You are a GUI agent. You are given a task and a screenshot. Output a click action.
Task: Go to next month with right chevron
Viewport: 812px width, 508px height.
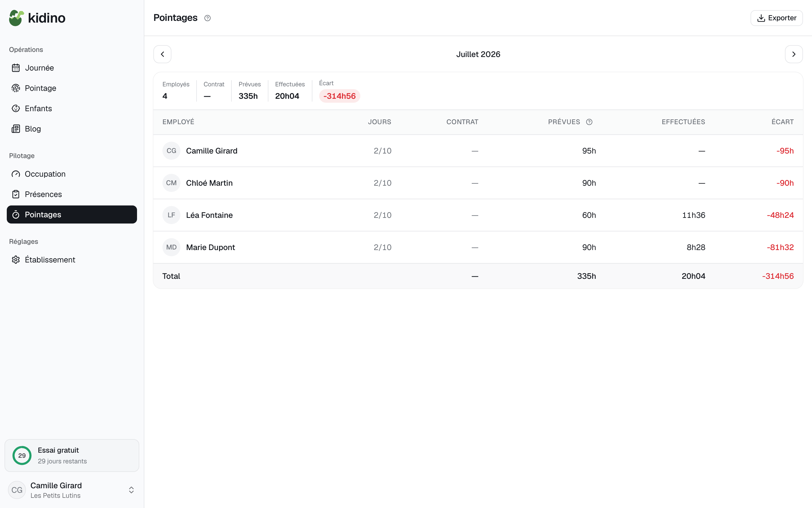pos(794,54)
